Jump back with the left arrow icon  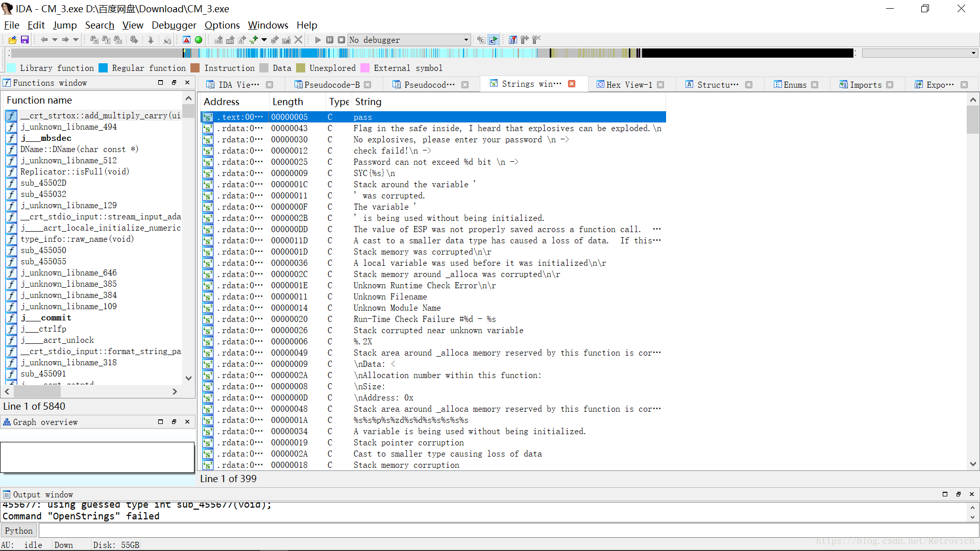click(x=44, y=40)
